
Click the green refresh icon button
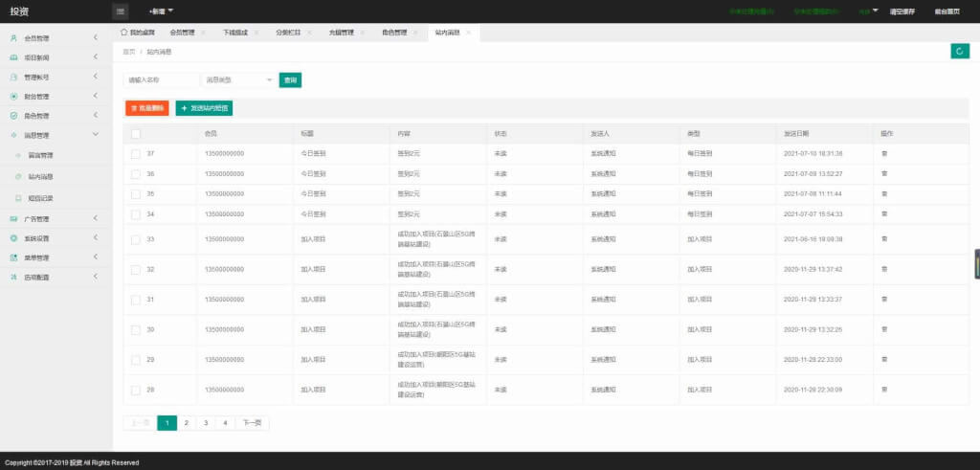click(959, 52)
